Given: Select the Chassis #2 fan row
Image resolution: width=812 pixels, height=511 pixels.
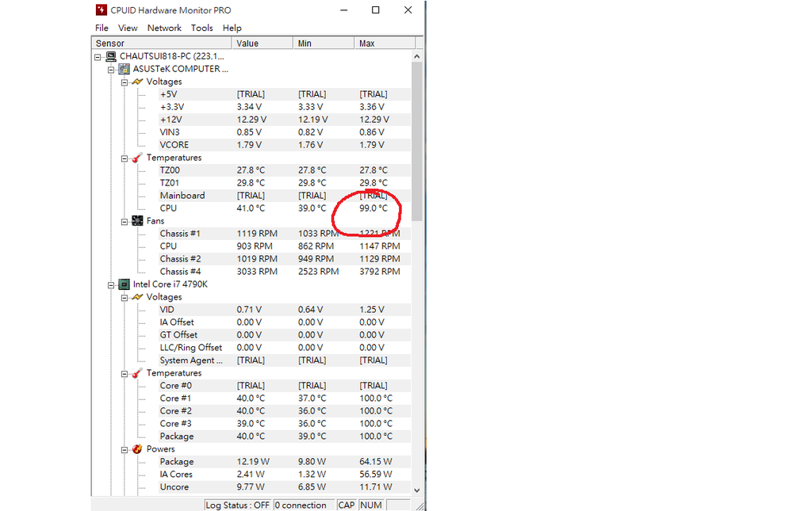Looking at the screenshot, I should point(285,259).
